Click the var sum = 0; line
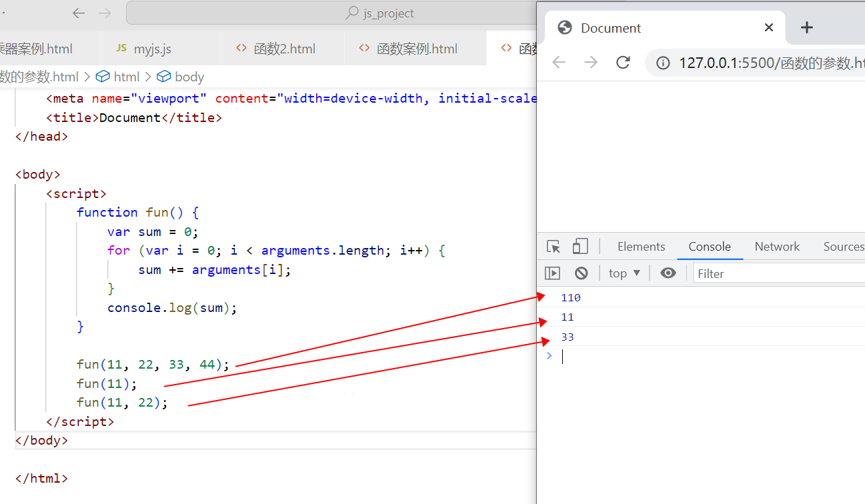The height and width of the screenshot is (504, 865). [153, 232]
